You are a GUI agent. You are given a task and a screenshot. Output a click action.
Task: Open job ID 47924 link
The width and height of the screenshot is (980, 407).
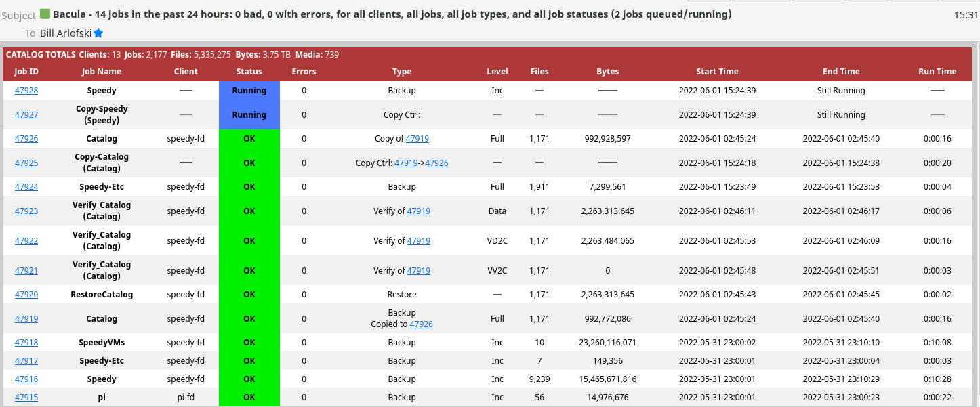[26, 187]
